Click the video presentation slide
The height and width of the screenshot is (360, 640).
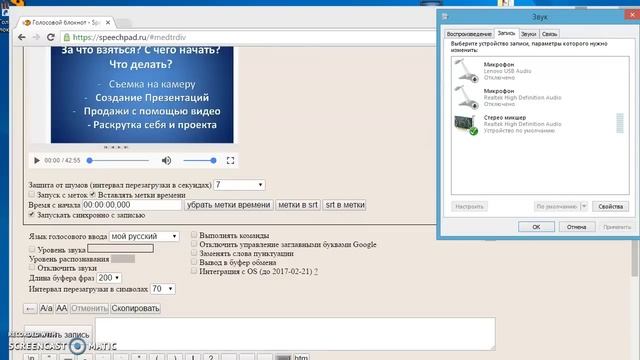pyautogui.click(x=142, y=95)
